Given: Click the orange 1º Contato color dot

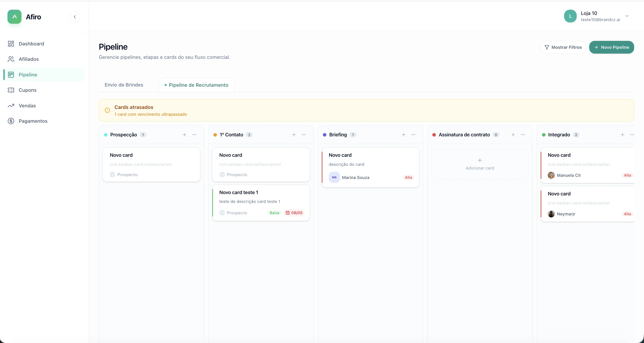Looking at the screenshot, I should [215, 135].
